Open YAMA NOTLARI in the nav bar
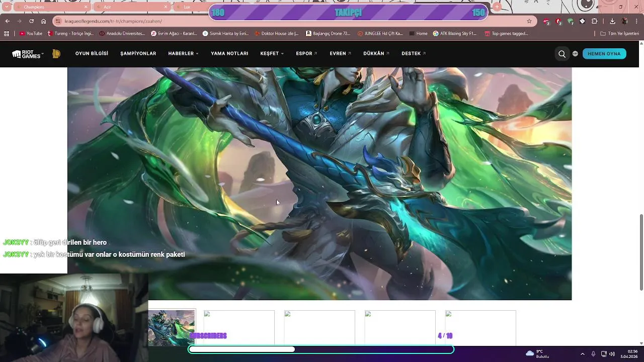Screen dimensions: 644x362 pos(229,54)
